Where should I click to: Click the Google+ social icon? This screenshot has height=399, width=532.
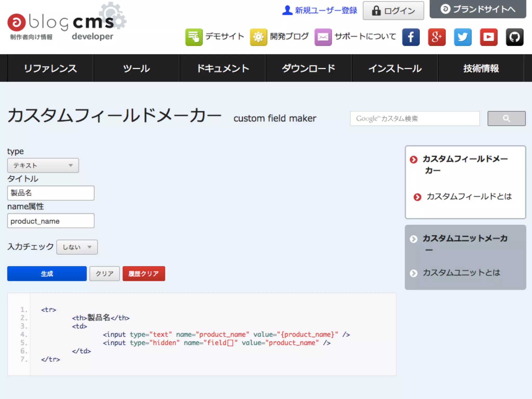pyautogui.click(x=437, y=37)
